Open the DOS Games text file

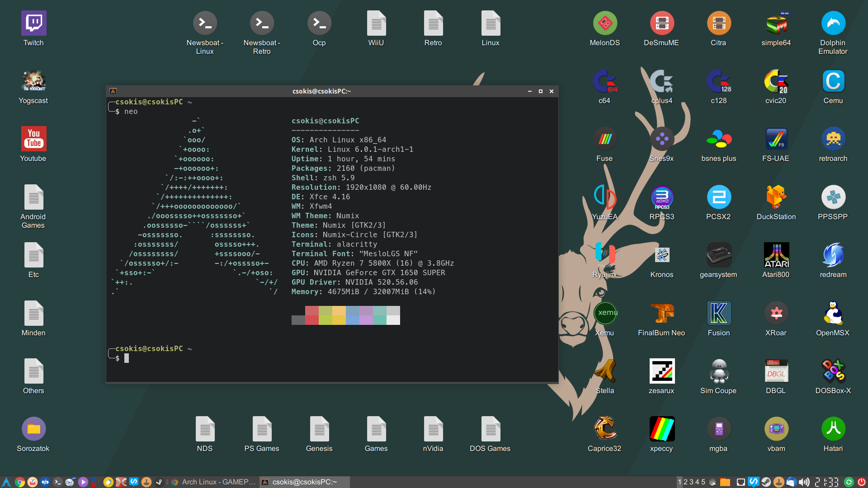pos(491,429)
